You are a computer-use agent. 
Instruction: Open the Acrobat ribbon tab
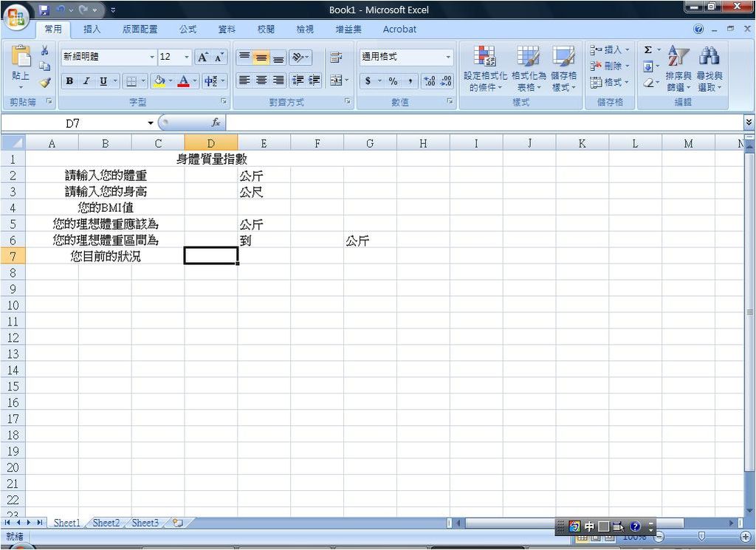point(399,30)
